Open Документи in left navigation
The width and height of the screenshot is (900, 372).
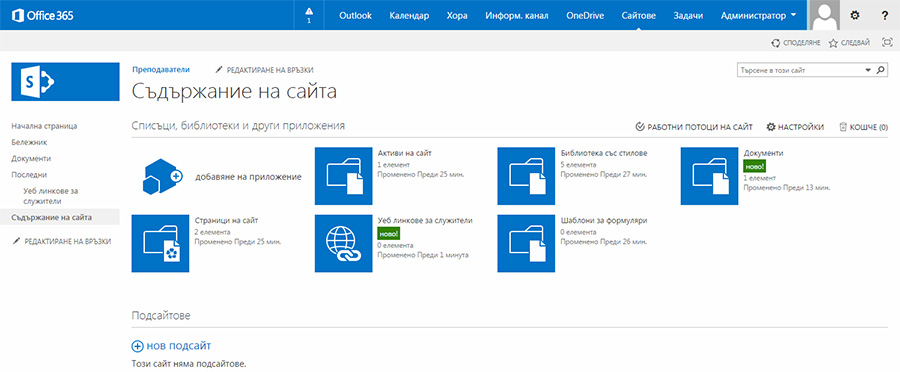pyautogui.click(x=31, y=158)
